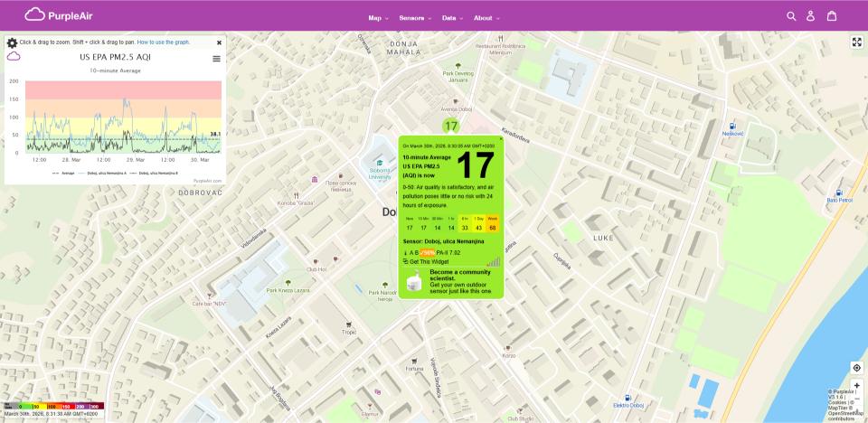
Task: Click the Park Devetog Januara tree icon
Action: pyautogui.click(x=458, y=66)
